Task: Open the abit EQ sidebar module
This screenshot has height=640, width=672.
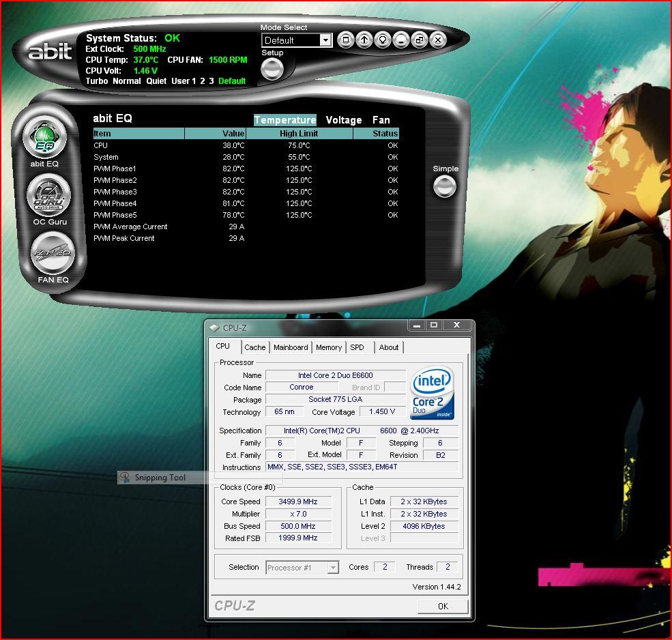Action: click(x=44, y=138)
